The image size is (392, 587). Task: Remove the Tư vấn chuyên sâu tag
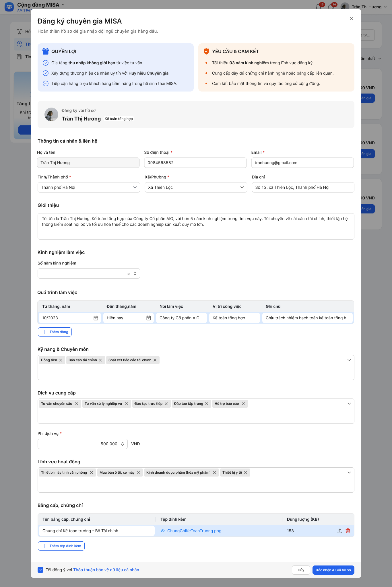coord(77,404)
